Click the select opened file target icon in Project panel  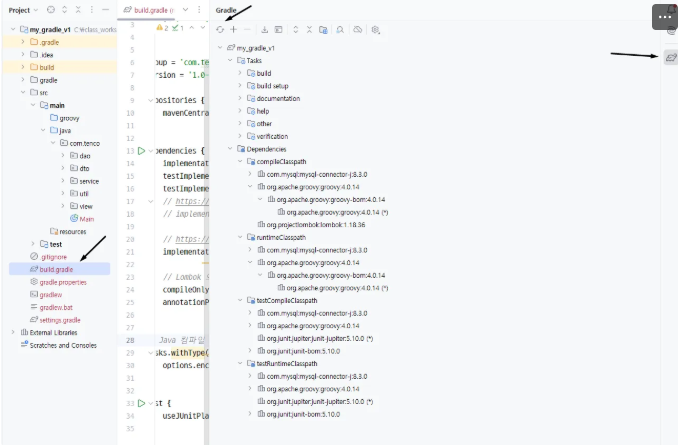(51, 10)
